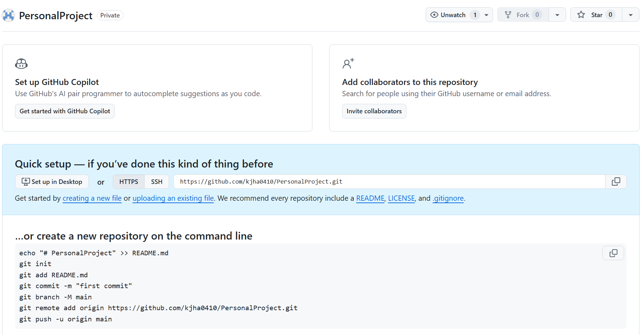Click the 'git init' command line
This screenshot has width=644, height=335.
pyautogui.click(x=35, y=264)
